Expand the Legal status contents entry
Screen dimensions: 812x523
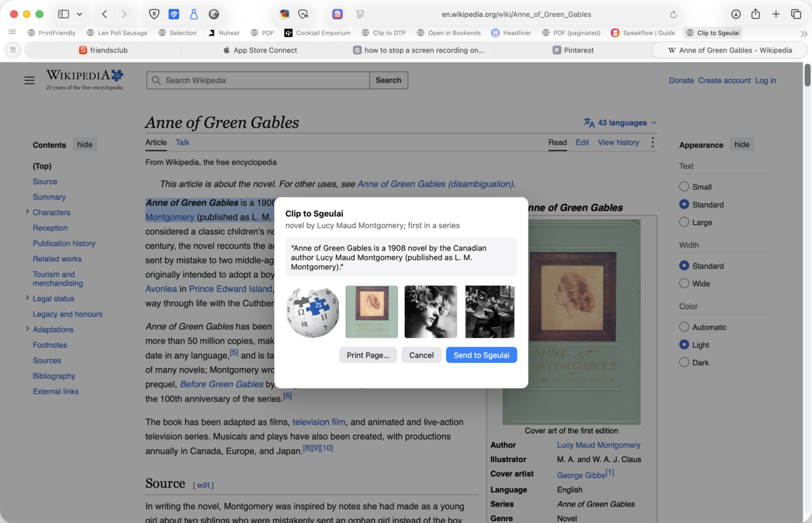tap(27, 298)
